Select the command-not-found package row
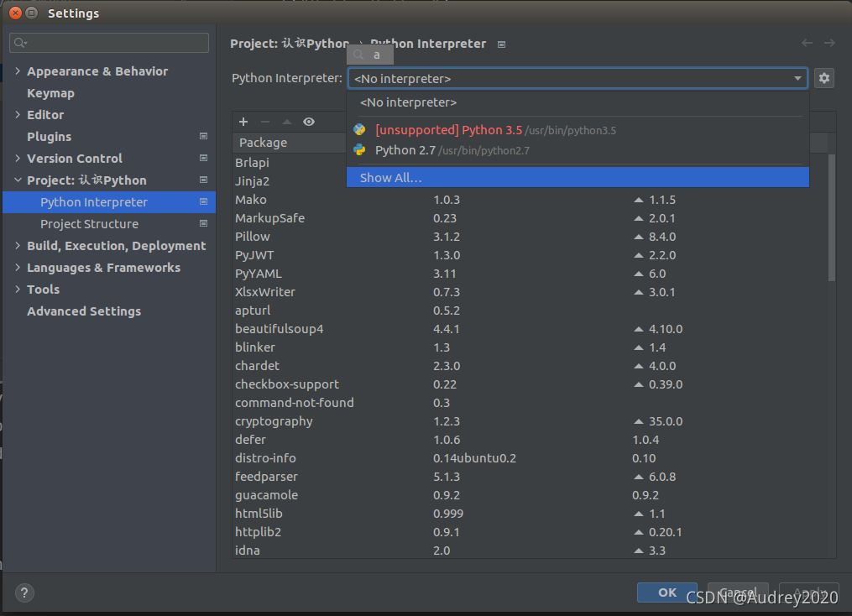This screenshot has width=852, height=616. tap(530, 403)
